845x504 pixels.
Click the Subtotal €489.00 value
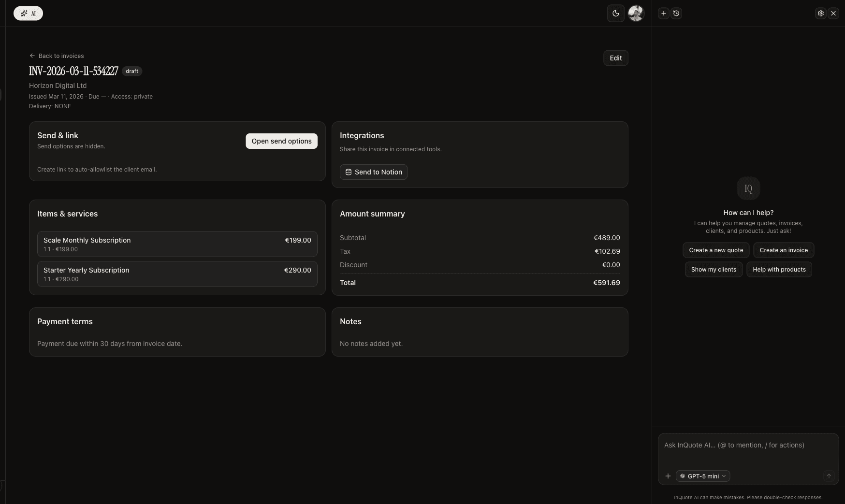click(606, 238)
